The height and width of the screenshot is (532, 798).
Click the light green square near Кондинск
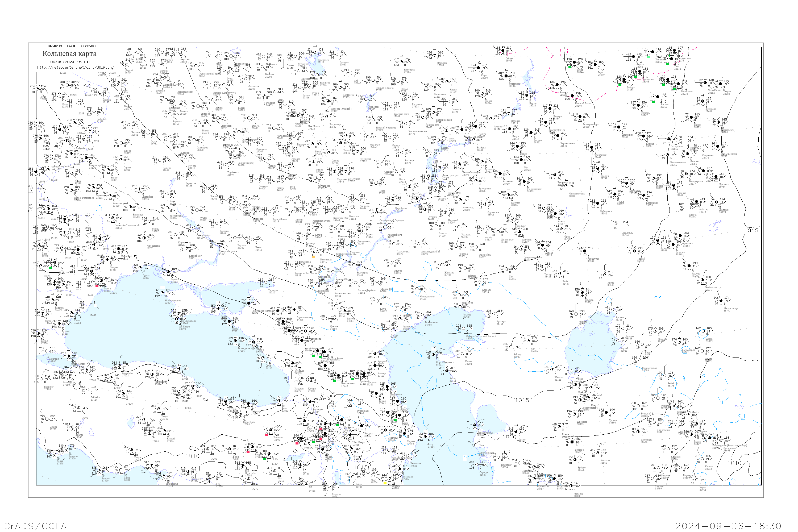[x=649, y=57]
